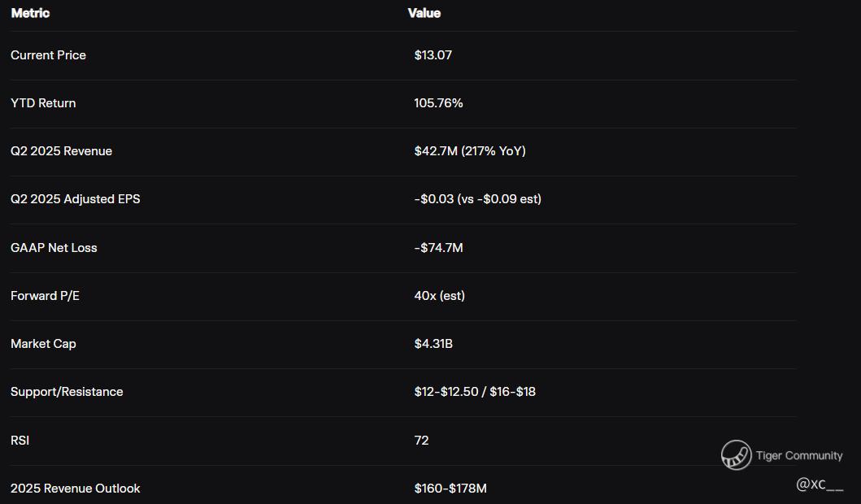Select the GAAP Net Loss label
Image resolution: width=861 pixels, height=504 pixels.
click(x=54, y=248)
